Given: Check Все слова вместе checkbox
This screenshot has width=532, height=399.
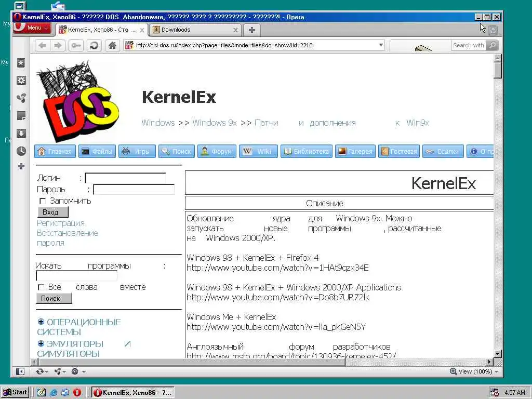Looking at the screenshot, I should click(x=41, y=287).
